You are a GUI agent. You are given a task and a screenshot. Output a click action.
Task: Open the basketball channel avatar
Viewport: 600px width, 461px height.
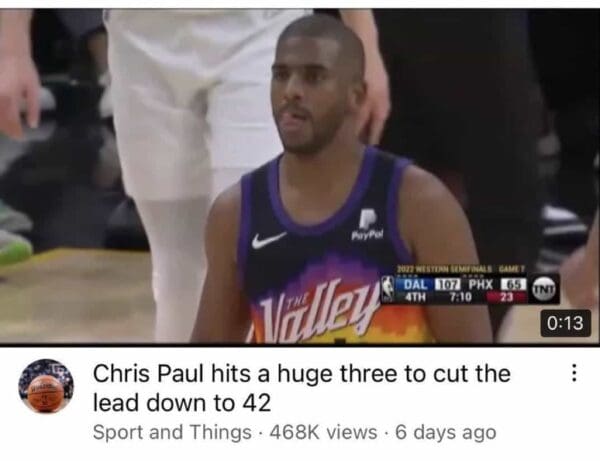46,386
